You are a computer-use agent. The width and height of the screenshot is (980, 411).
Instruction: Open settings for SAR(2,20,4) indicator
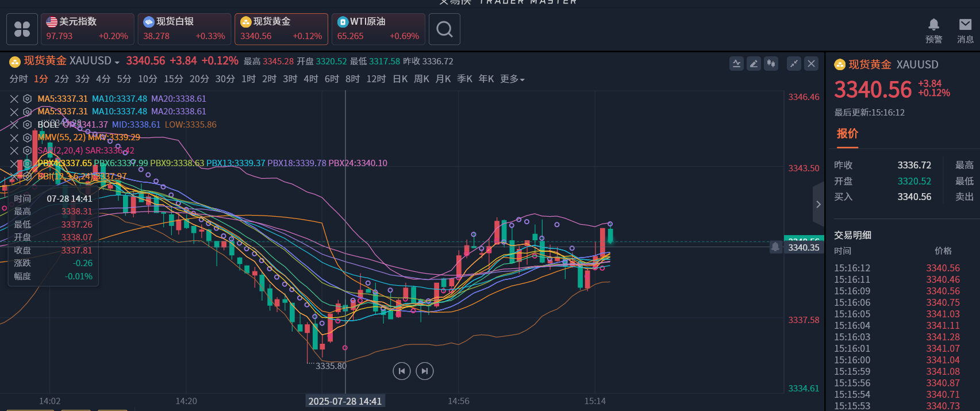[27, 151]
